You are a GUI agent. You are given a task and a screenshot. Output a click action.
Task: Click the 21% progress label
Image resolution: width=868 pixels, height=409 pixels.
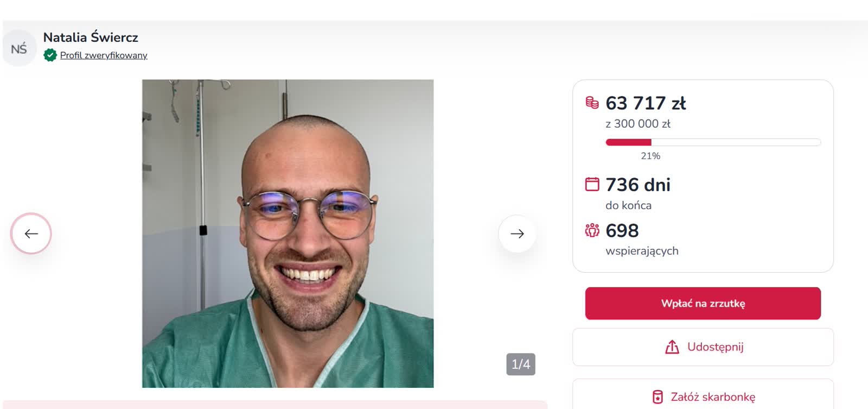650,156
